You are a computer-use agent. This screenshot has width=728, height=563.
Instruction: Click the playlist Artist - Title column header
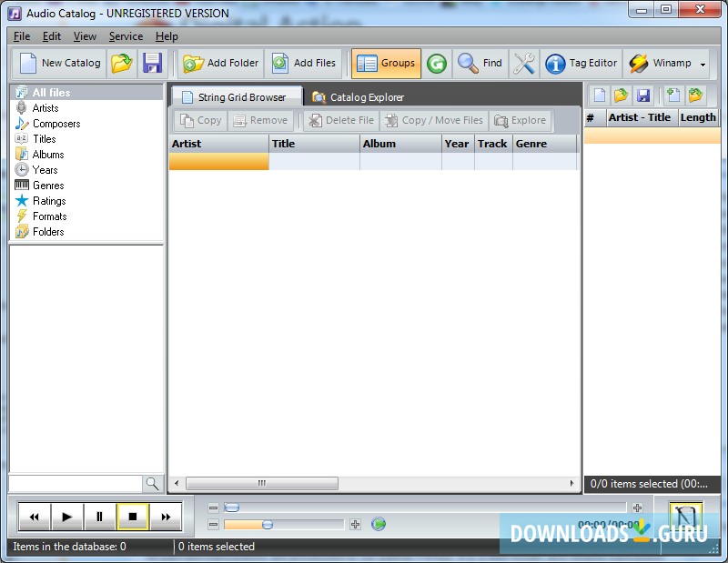click(x=642, y=117)
